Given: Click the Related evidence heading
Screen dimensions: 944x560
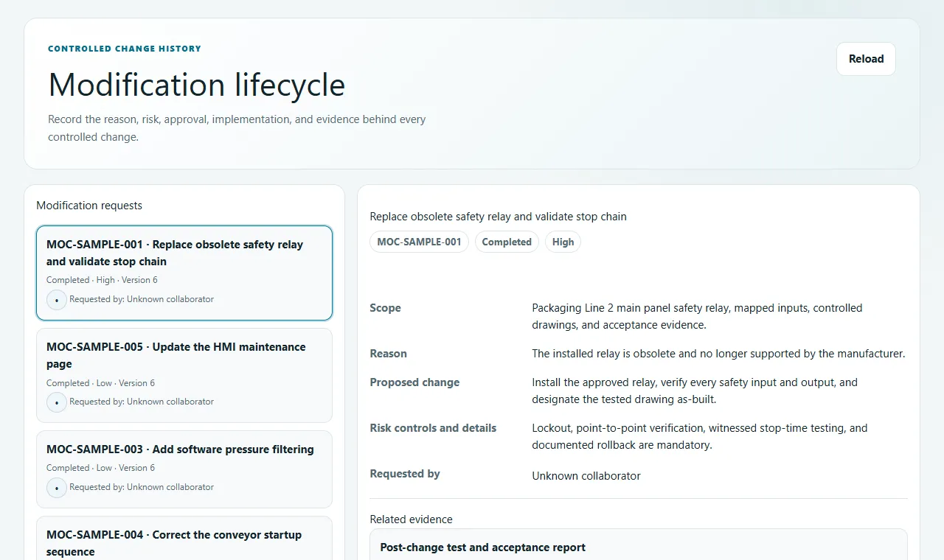Looking at the screenshot, I should point(411,519).
